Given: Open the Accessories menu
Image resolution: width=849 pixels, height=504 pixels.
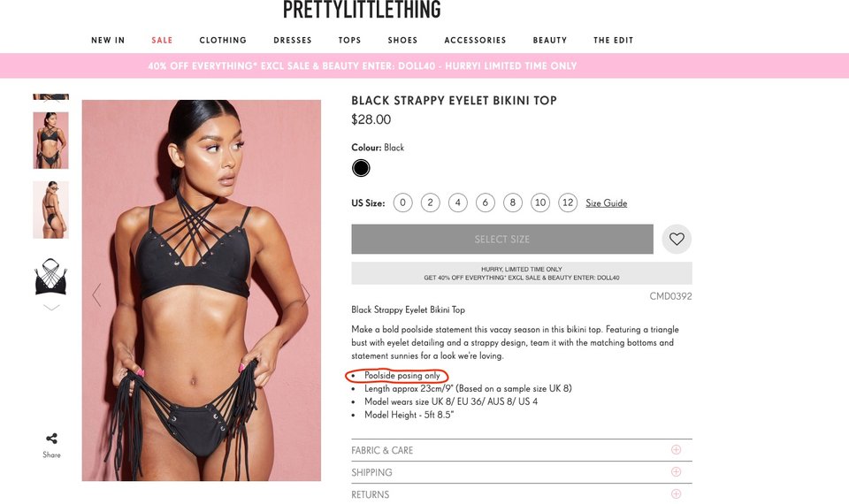Looking at the screenshot, I should pos(475,40).
